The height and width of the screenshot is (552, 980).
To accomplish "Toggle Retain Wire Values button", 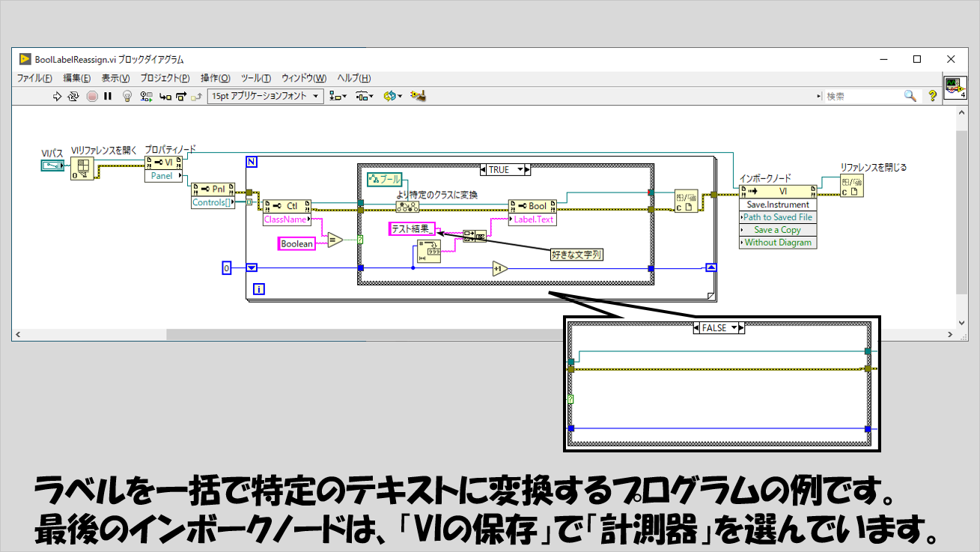I will [145, 96].
